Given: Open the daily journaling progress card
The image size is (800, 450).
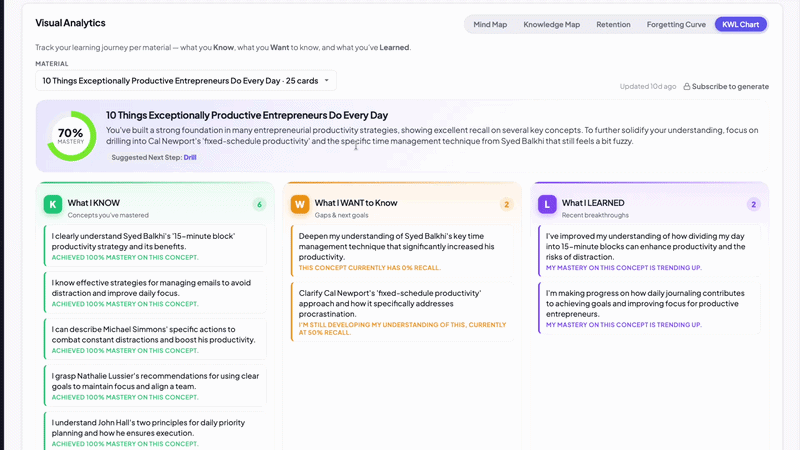Looking at the screenshot, I should coord(649,308).
